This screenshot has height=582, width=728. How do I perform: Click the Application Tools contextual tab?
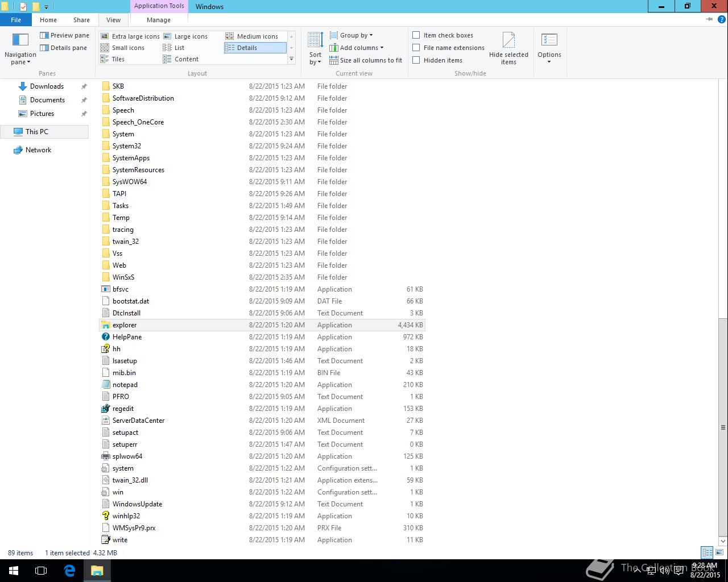pyautogui.click(x=159, y=6)
